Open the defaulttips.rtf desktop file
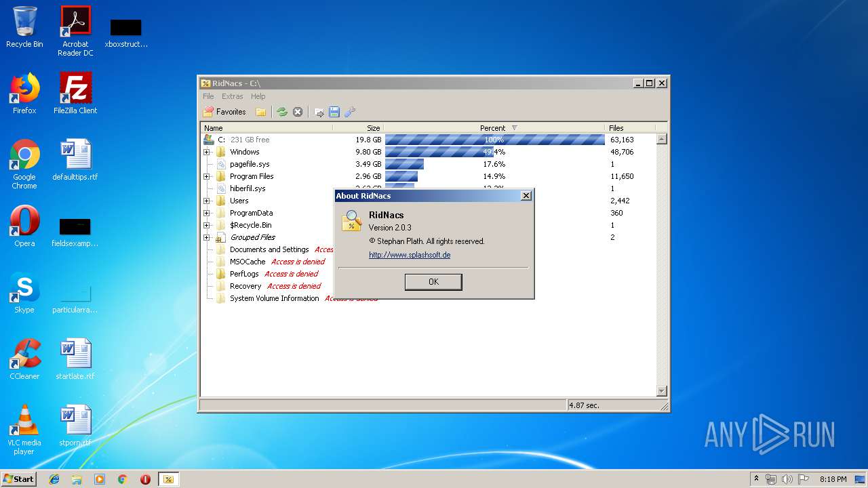Image resolution: width=868 pixels, height=488 pixels. click(75, 160)
